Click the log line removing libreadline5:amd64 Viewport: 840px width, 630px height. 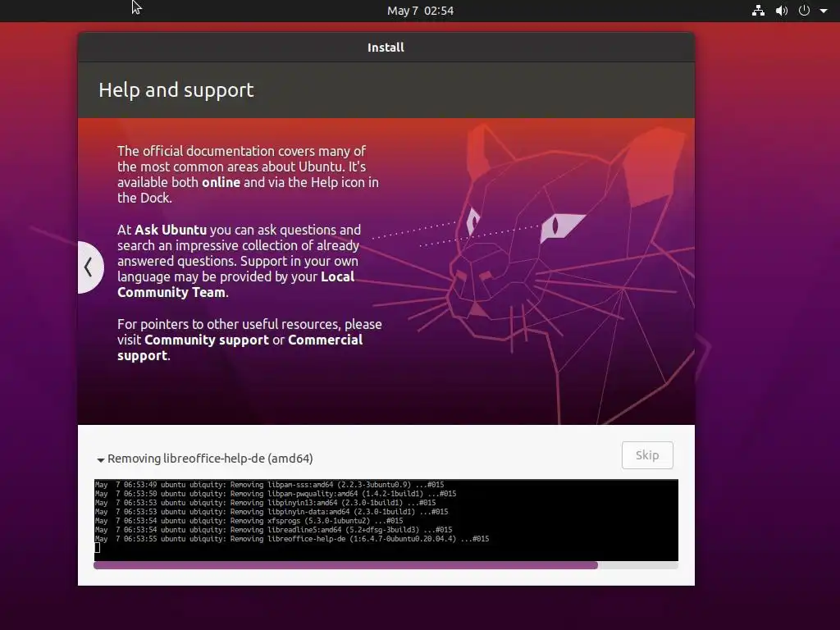pyautogui.click(x=274, y=530)
